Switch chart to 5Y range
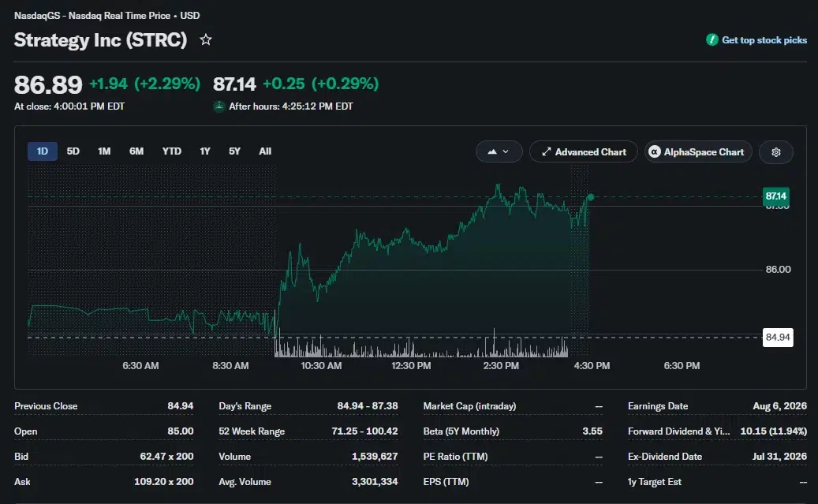The width and height of the screenshot is (818, 504). point(234,151)
